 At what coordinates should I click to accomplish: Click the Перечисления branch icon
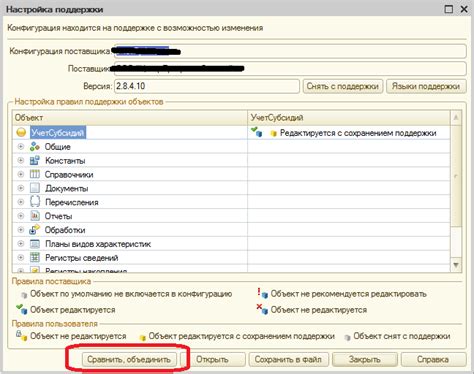coord(35,202)
